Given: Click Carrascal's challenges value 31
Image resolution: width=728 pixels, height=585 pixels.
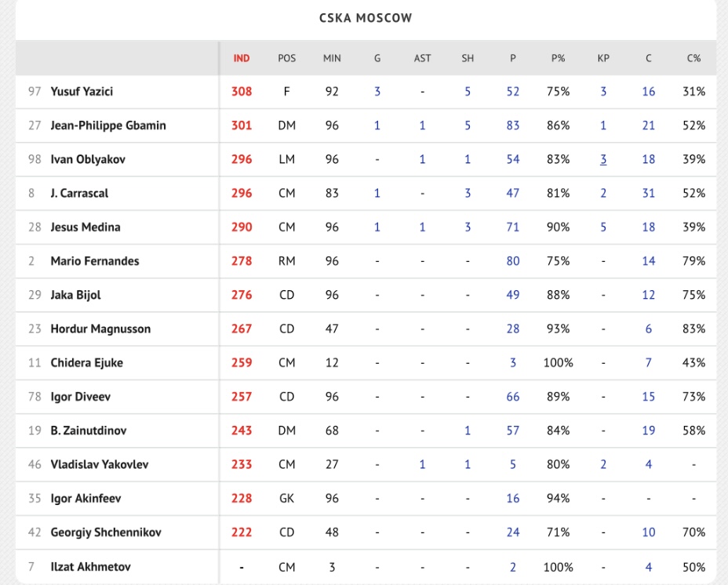Looking at the screenshot, I should pyautogui.click(x=649, y=194).
